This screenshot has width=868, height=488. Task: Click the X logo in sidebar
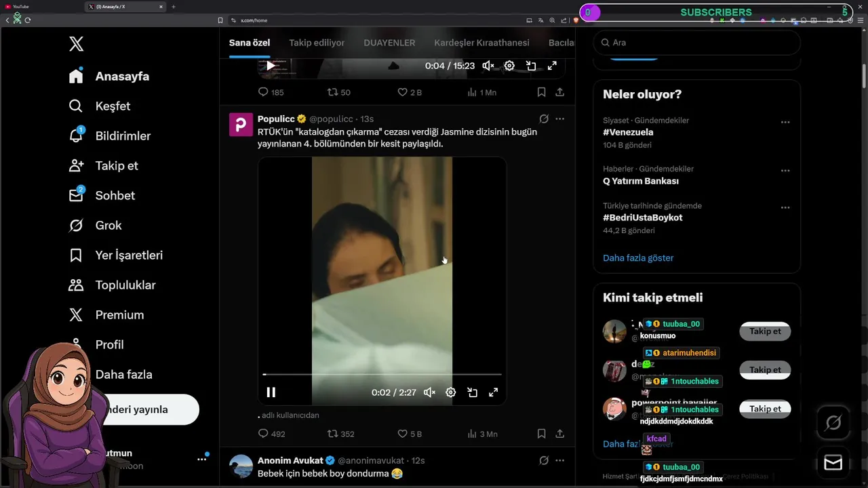pos(76,45)
